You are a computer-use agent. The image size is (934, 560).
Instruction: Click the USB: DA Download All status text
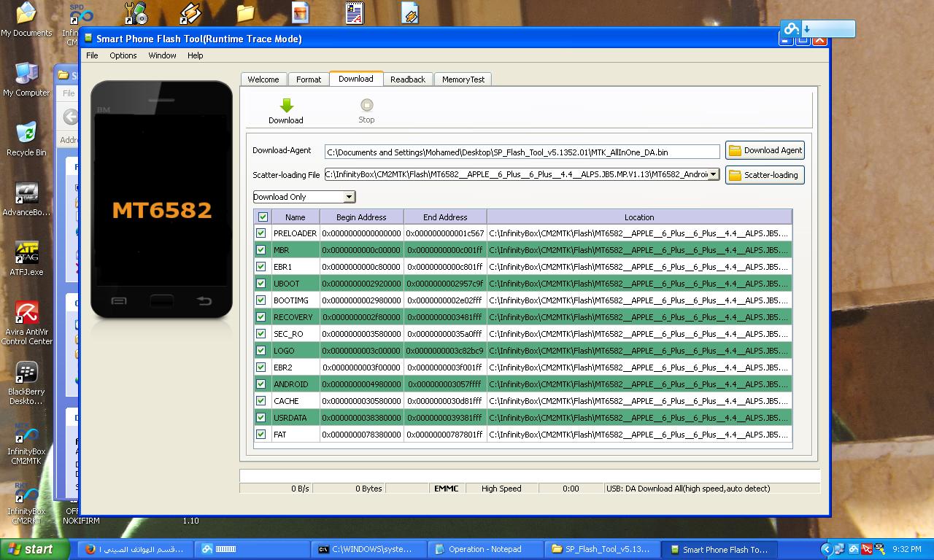point(688,489)
